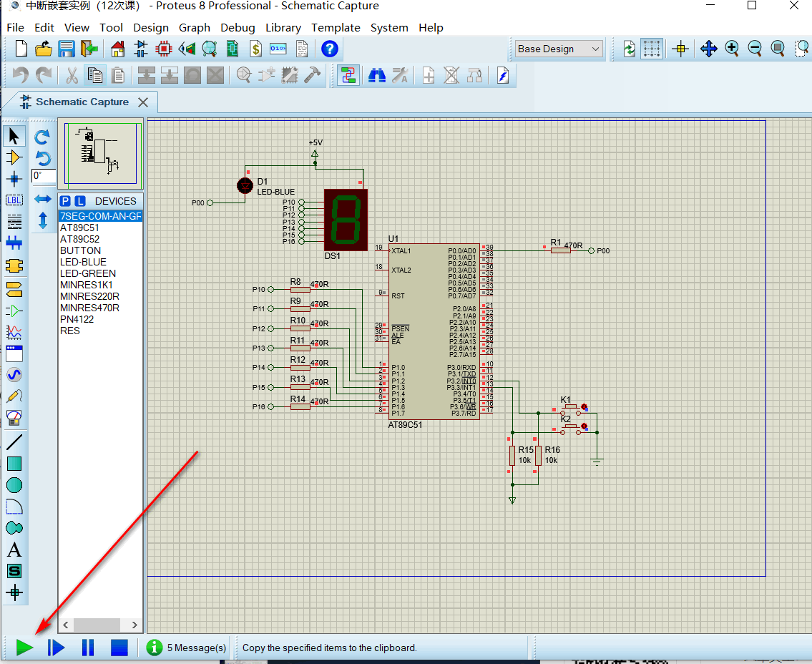Image resolution: width=812 pixels, height=664 pixels.
Task: Click the Search and Tag binoculars icon
Action: click(377, 76)
